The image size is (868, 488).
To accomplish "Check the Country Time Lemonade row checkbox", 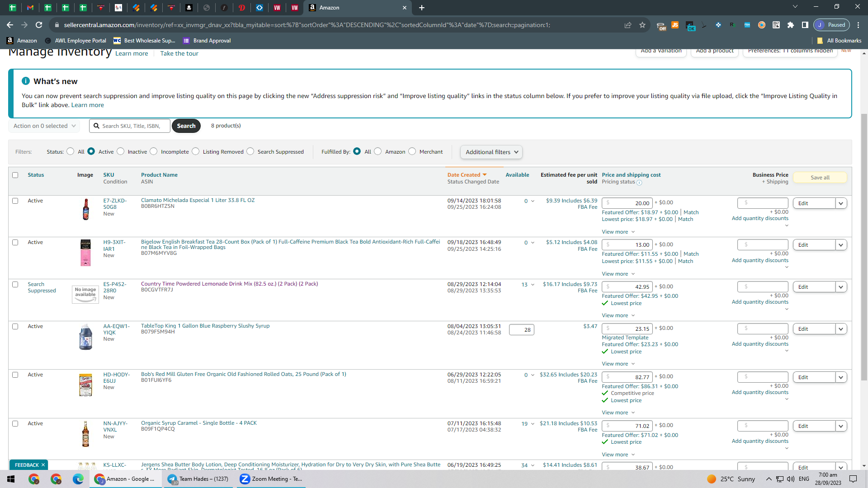I will click(x=15, y=285).
